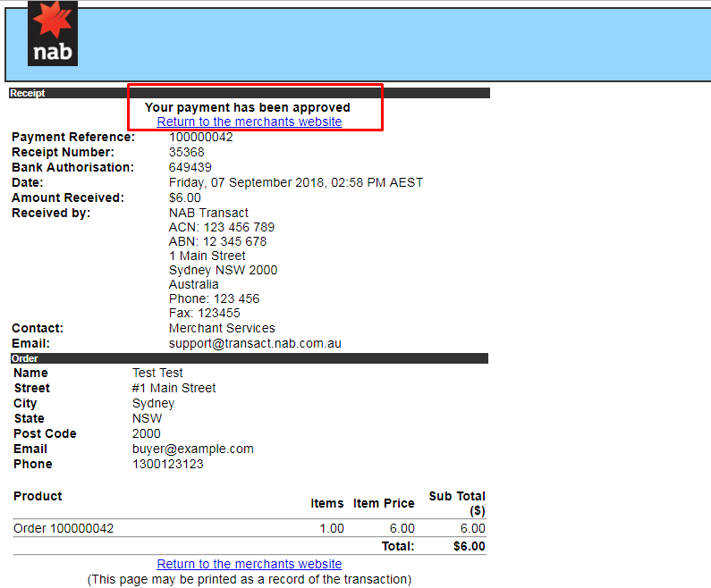Click the 'Your payment has been approved' message
The height and width of the screenshot is (588, 711).
pyautogui.click(x=248, y=107)
